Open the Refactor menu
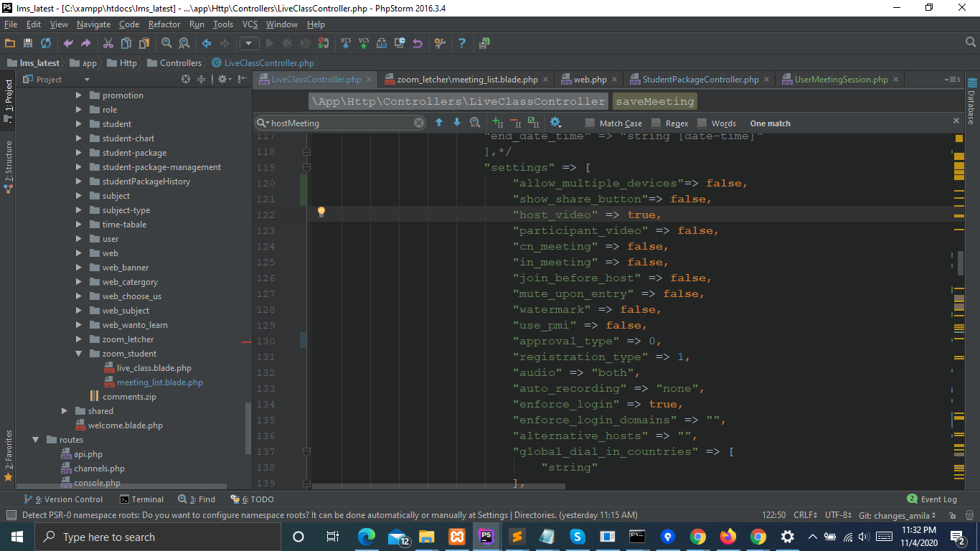The image size is (980, 551). [164, 24]
